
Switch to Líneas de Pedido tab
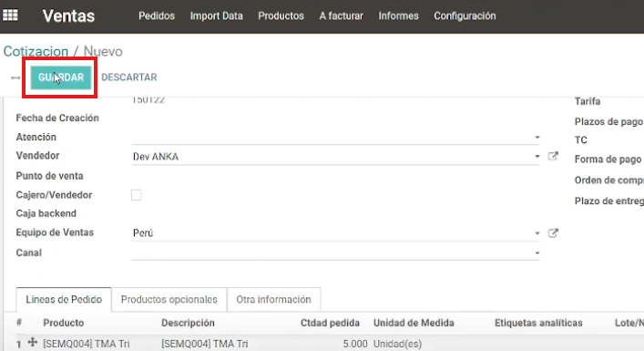pyautogui.click(x=64, y=300)
